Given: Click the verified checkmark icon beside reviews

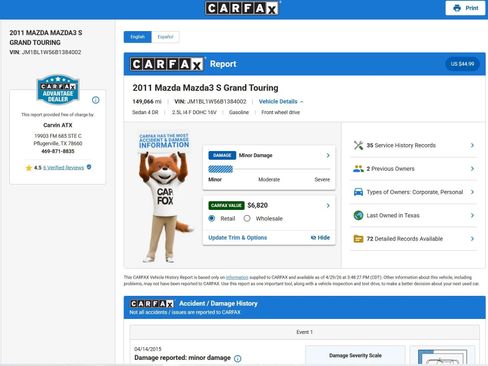Looking at the screenshot, I should (89, 167).
